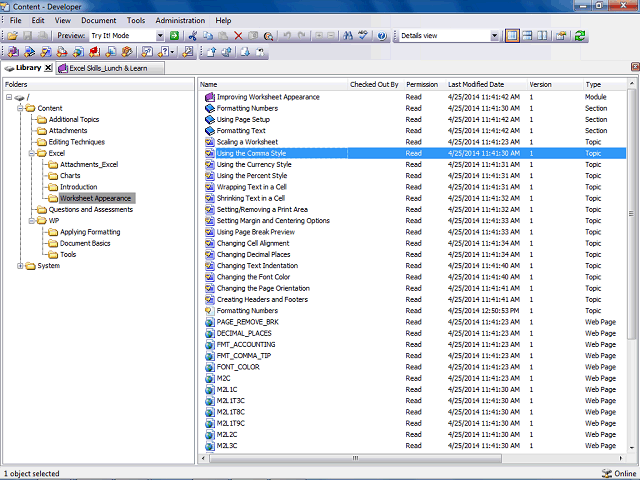640x480 pixels.
Task: Select the Using the Currency Style topic
Action: click(x=412, y=164)
